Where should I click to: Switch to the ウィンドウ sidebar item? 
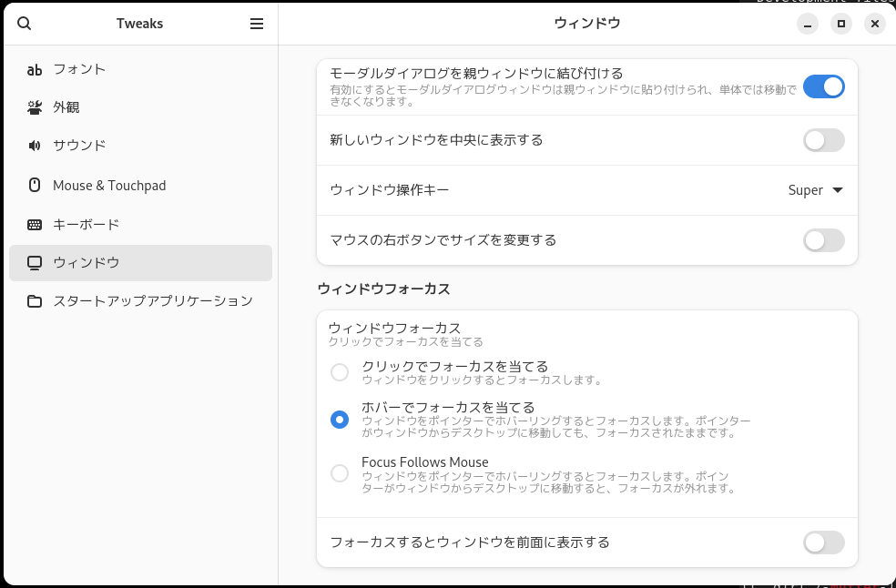tap(140, 263)
